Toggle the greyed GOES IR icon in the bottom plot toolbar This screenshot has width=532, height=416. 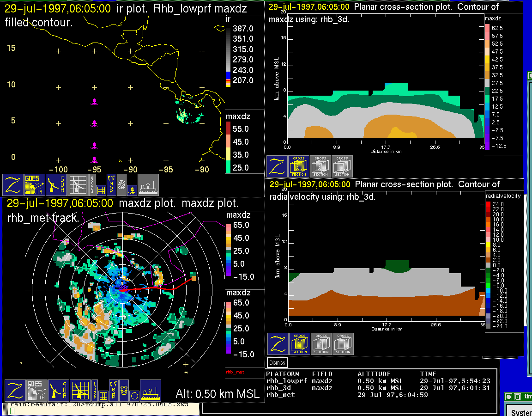tap(36, 391)
